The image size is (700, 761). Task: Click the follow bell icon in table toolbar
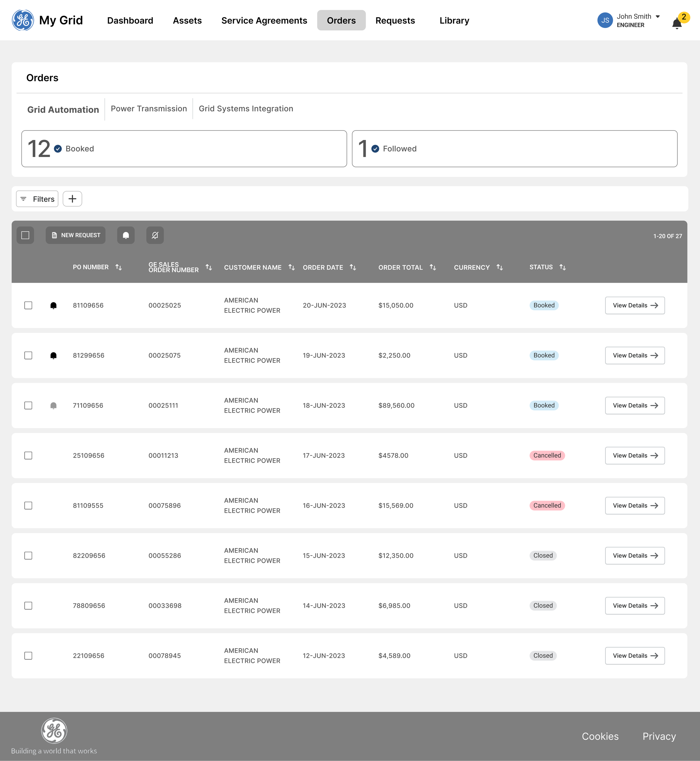126,235
